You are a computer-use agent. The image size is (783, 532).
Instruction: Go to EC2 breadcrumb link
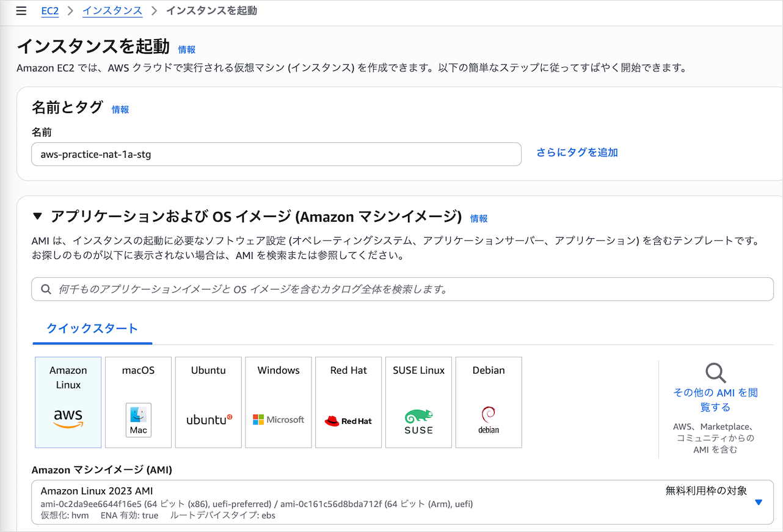click(x=50, y=11)
